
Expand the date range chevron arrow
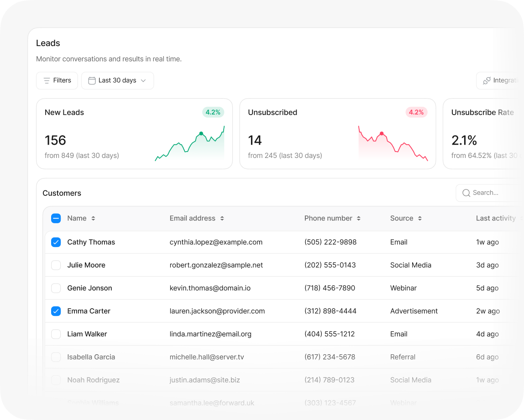point(143,80)
